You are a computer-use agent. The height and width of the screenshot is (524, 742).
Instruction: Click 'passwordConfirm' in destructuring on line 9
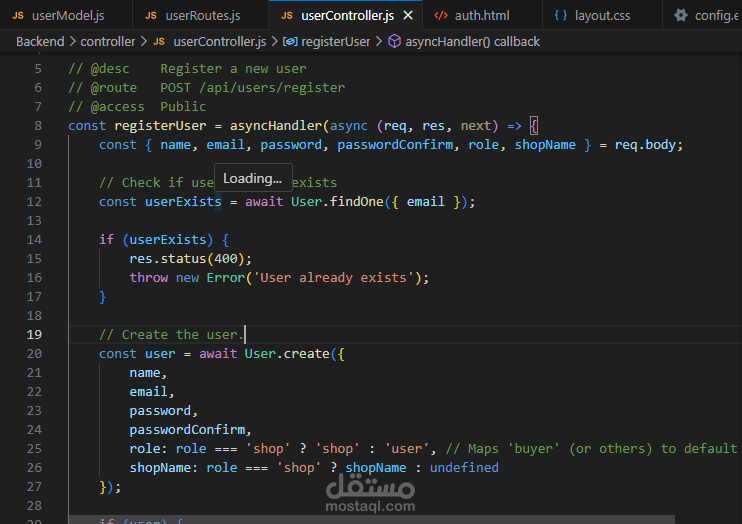point(395,145)
